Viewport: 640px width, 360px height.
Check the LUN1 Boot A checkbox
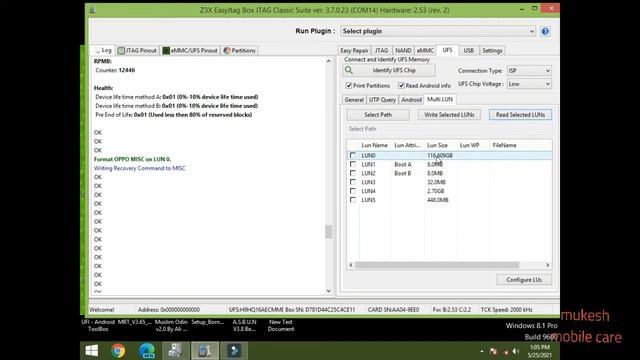(x=353, y=164)
